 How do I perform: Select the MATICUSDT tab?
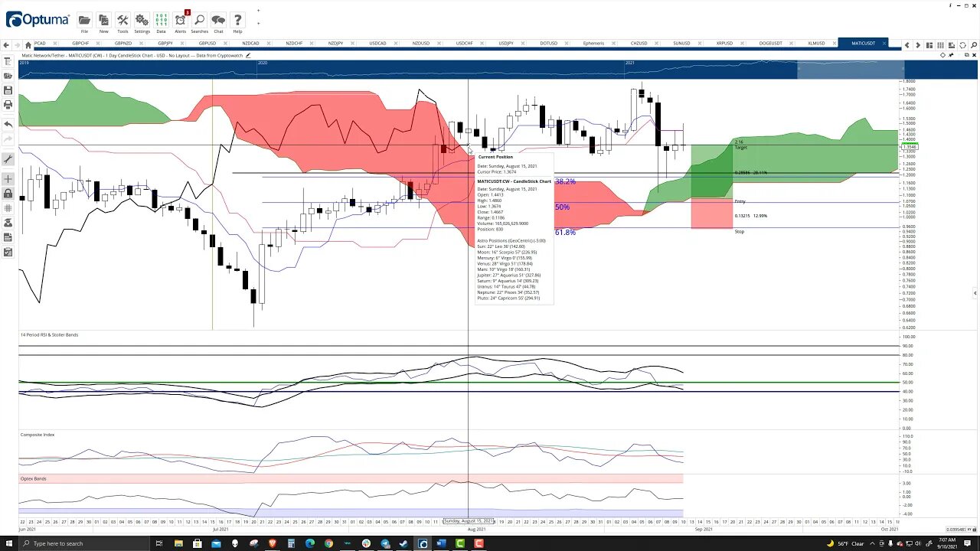click(864, 44)
